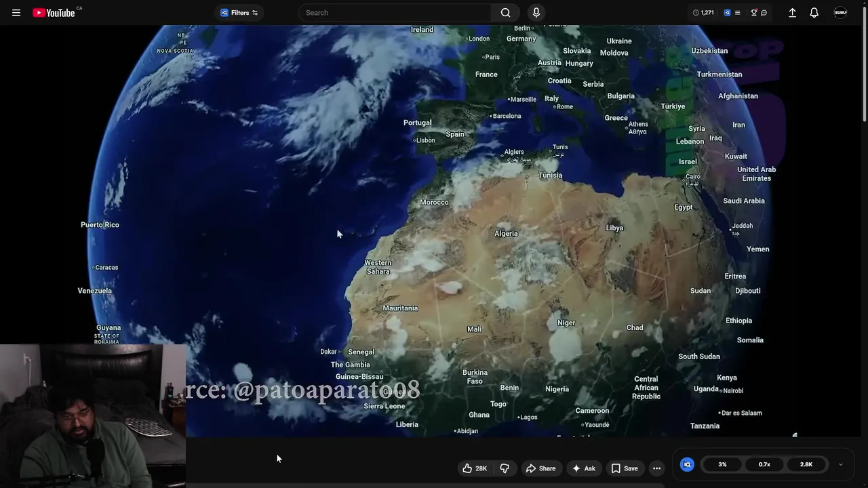Focus the YouTube Search field

tap(395, 13)
